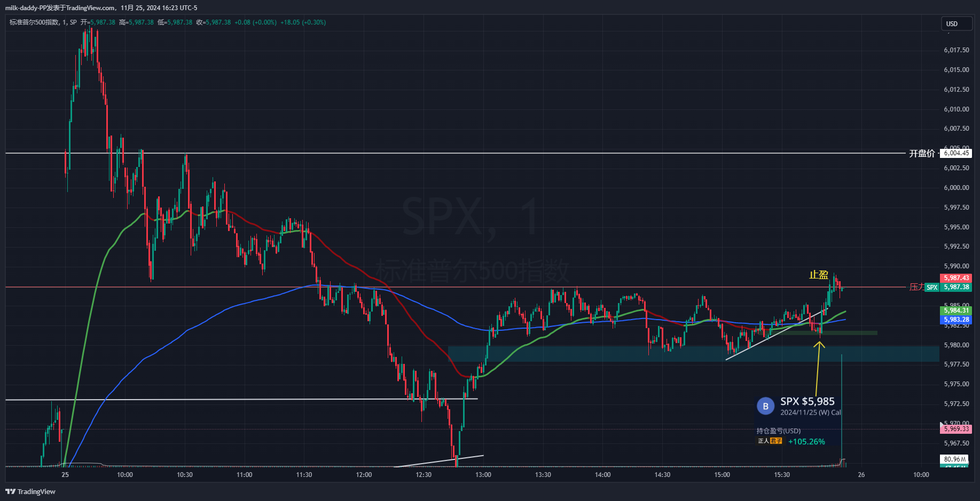Click the yellow upward arrow annotation
Image resolution: width=980 pixels, height=501 pixels.
pos(819,345)
